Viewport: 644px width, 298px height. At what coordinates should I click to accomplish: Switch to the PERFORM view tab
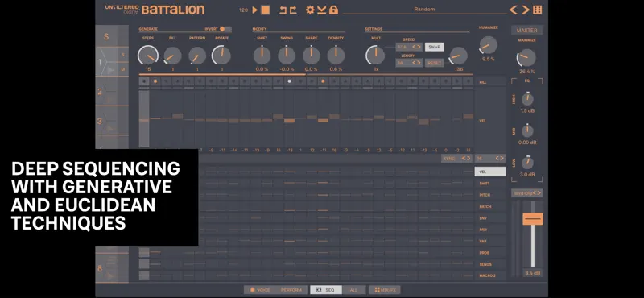click(x=291, y=290)
